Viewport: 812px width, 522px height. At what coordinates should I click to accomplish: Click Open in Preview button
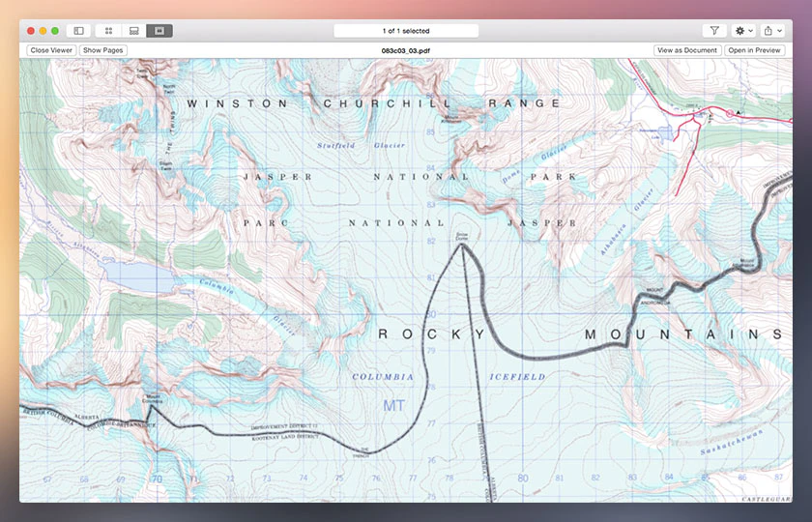click(x=755, y=50)
